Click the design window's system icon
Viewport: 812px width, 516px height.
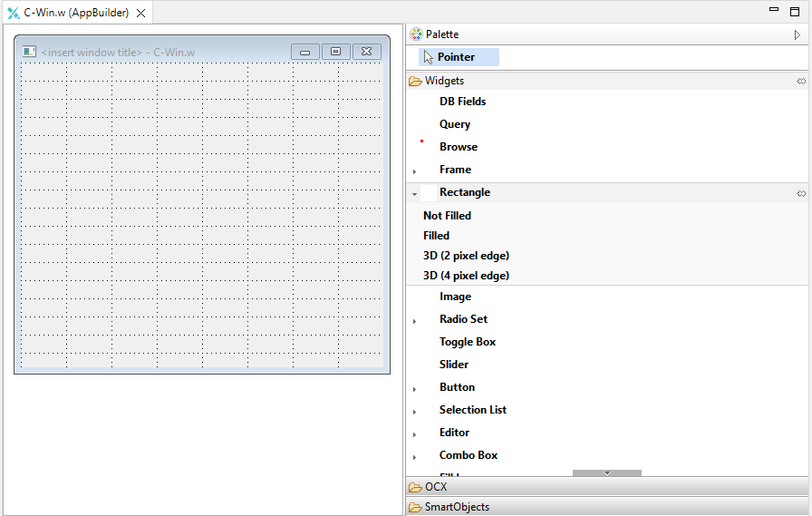tap(29, 52)
